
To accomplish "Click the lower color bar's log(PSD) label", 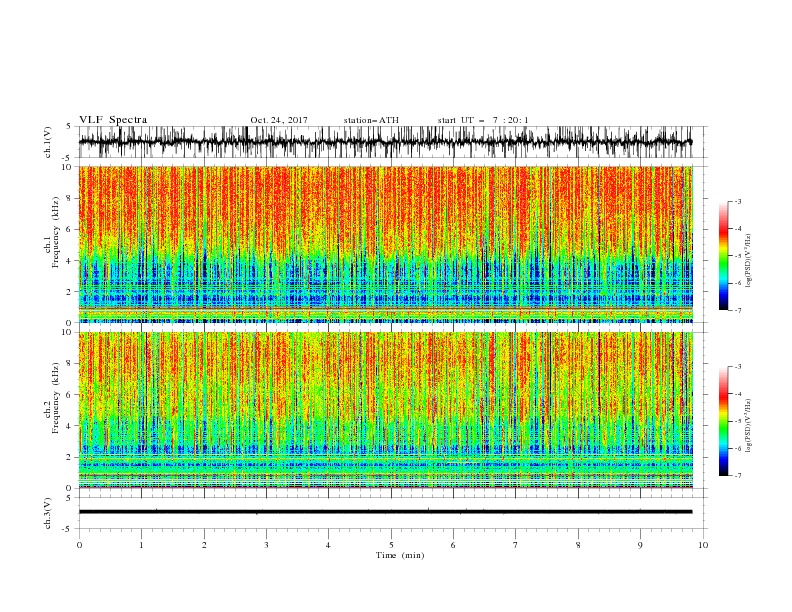I will click(749, 425).
